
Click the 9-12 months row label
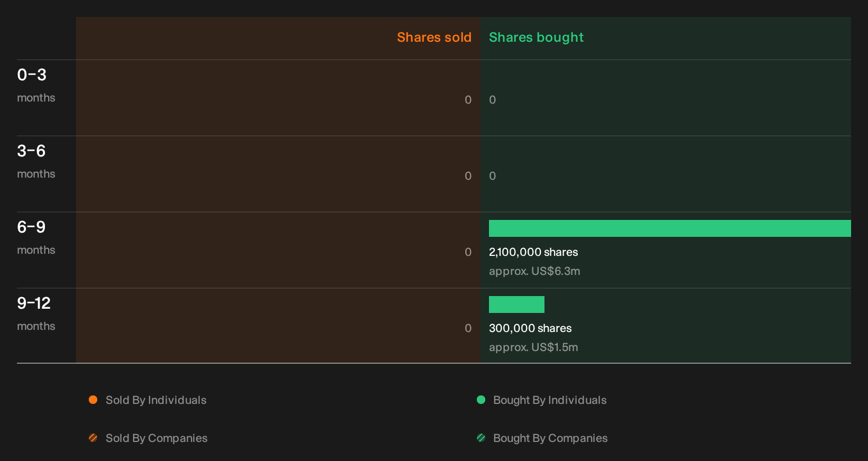pos(36,314)
